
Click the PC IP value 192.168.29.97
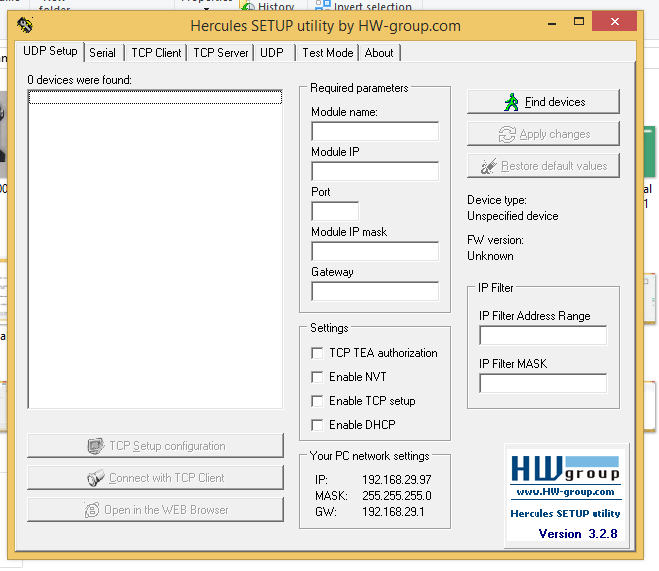coord(397,479)
